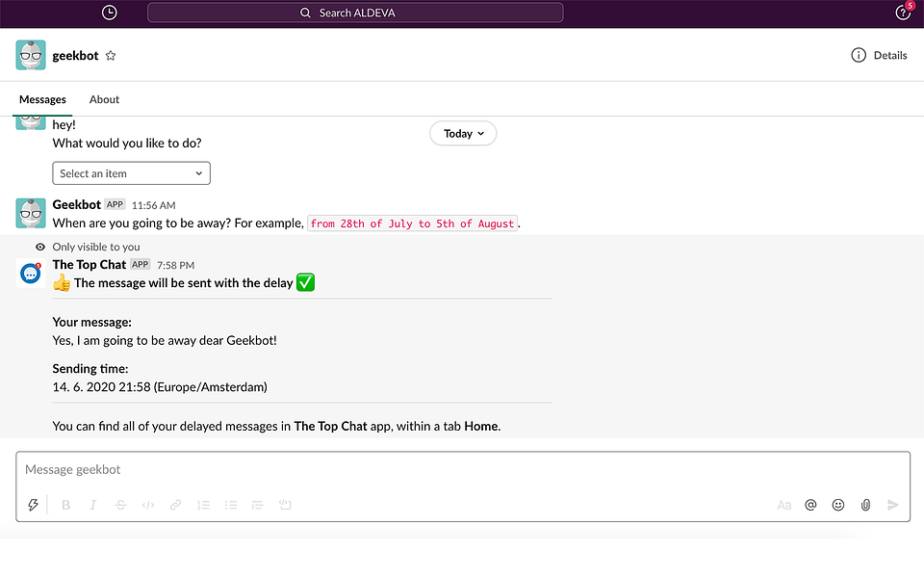The width and height of the screenshot is (924, 578).
Task: Click the Details button
Action: click(879, 55)
